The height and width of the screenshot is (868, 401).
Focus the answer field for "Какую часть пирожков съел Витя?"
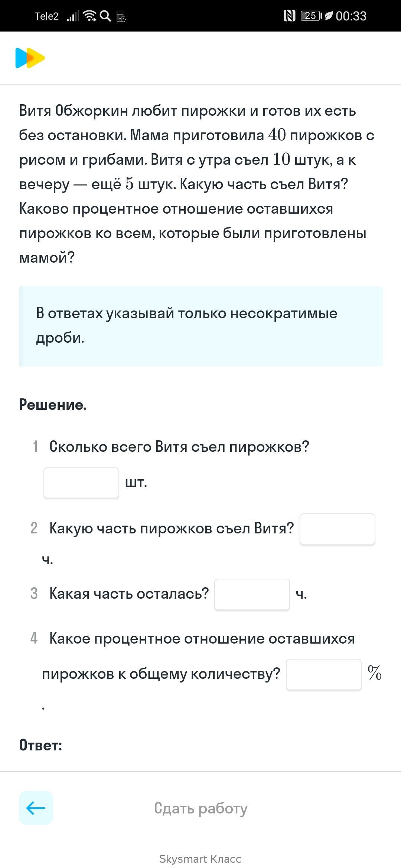(337, 529)
